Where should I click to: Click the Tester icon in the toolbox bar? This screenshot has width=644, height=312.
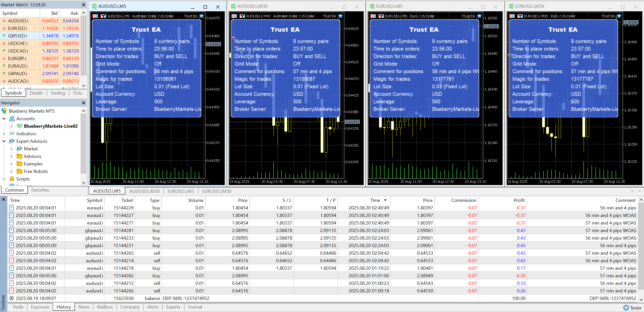coord(626,308)
